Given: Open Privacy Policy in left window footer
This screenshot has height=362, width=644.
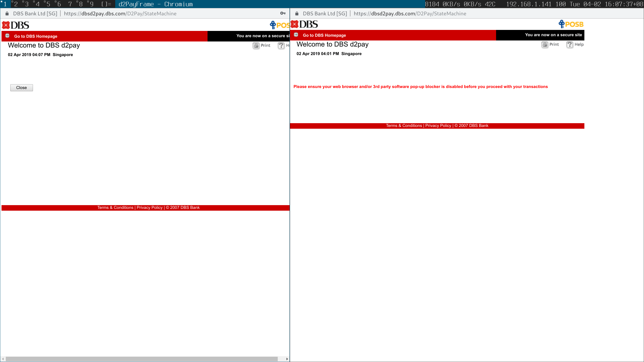Looking at the screenshot, I should point(150,208).
